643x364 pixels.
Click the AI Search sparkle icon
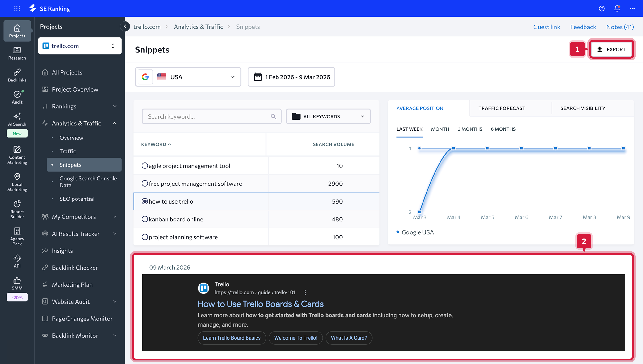click(17, 116)
